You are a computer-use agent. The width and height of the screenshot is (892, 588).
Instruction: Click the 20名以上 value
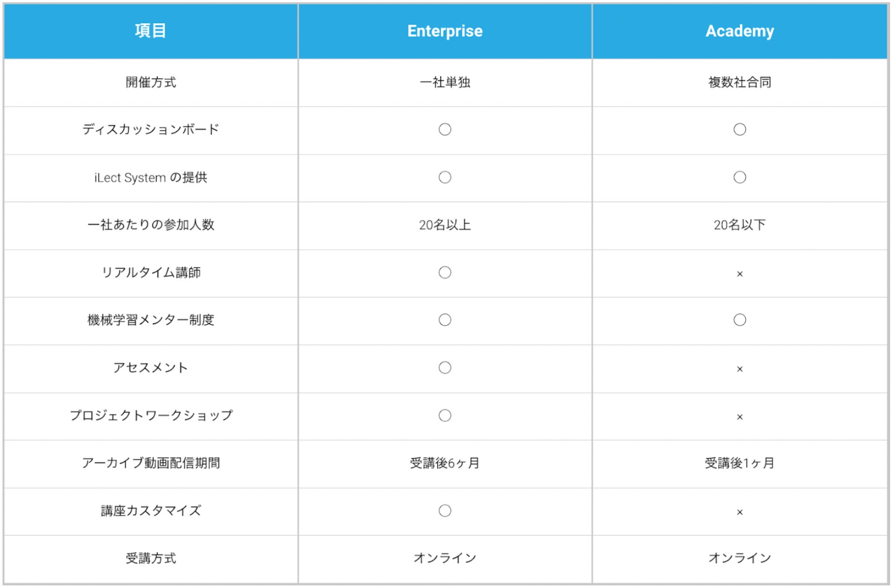click(445, 225)
